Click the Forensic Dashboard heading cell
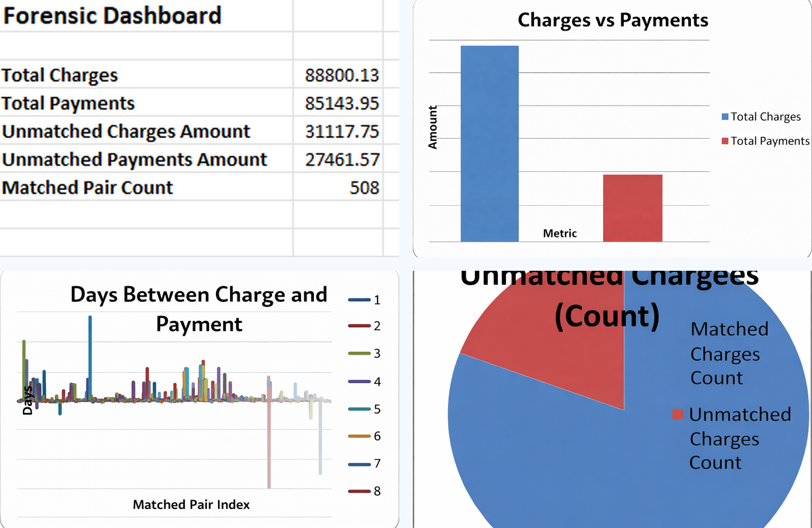 [112, 16]
